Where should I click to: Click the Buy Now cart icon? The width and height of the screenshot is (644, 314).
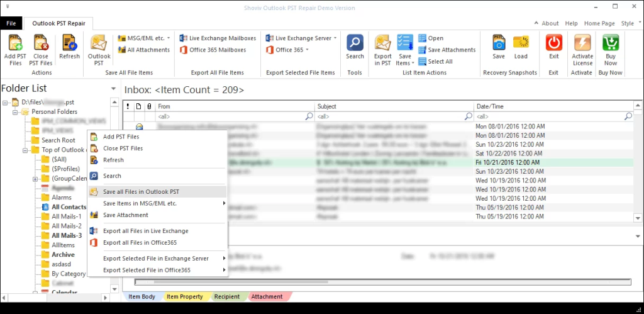click(x=611, y=44)
